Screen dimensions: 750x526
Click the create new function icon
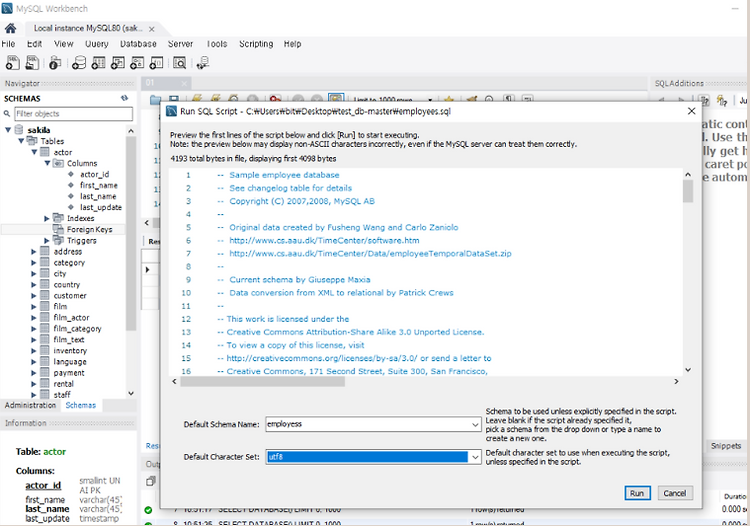click(156, 63)
